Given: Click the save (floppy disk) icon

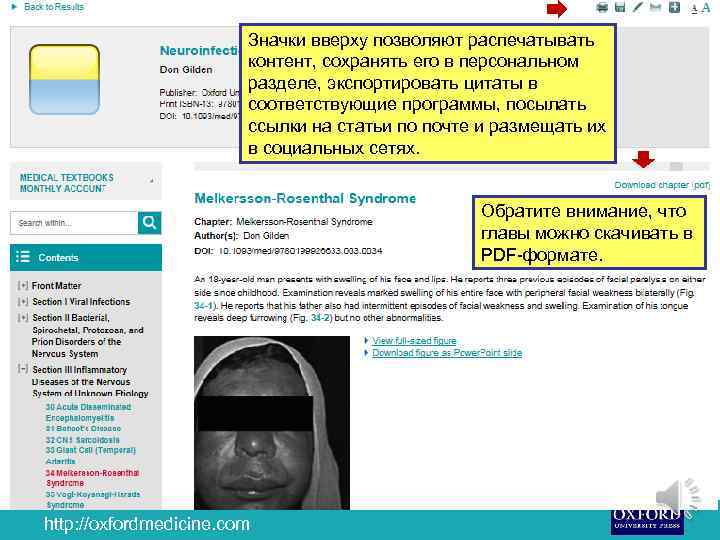Looking at the screenshot, I should coord(620,7).
